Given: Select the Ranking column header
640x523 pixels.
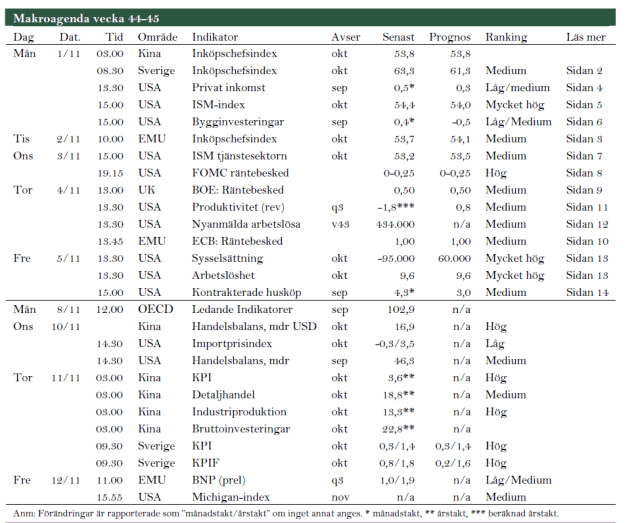Looking at the screenshot, I should point(506,37).
